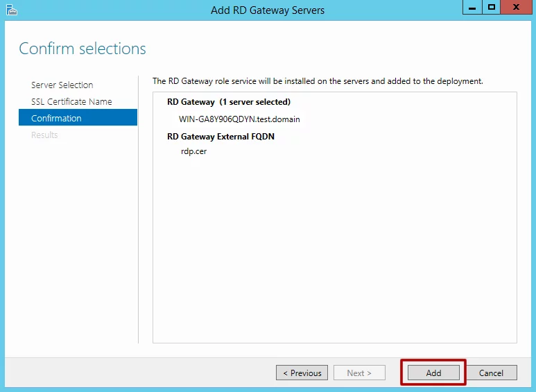Select the WIN-GA8Y906QDYN.test.domain server entry
The image size is (536, 392).
[239, 119]
